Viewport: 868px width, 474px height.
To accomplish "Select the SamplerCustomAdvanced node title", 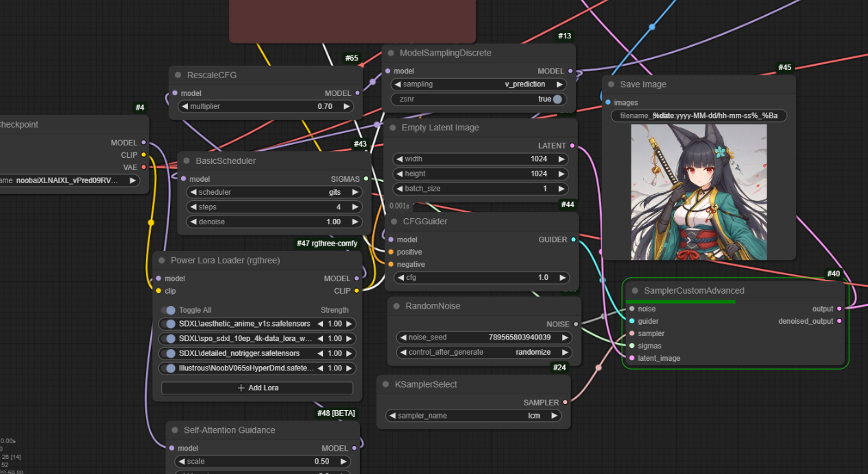I will (694, 290).
